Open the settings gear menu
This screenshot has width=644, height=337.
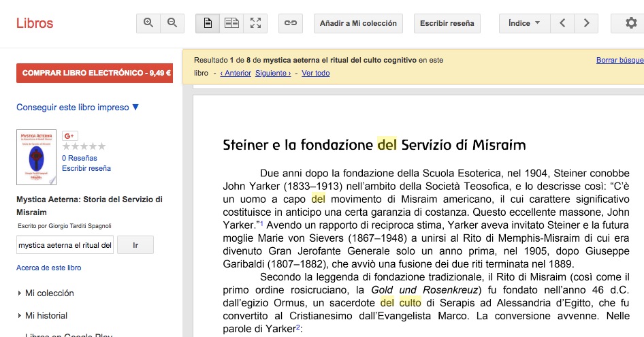(630, 23)
